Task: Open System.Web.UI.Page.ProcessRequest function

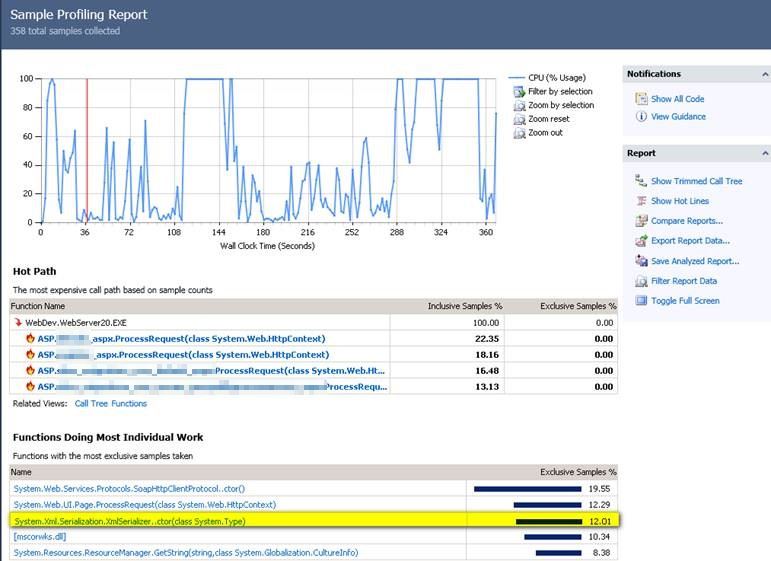Action: [145, 505]
